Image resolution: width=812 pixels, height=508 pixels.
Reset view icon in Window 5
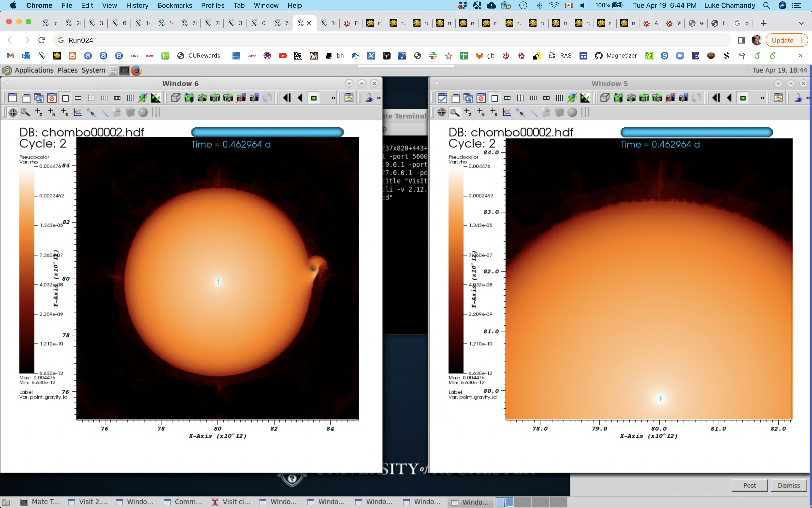click(x=618, y=98)
